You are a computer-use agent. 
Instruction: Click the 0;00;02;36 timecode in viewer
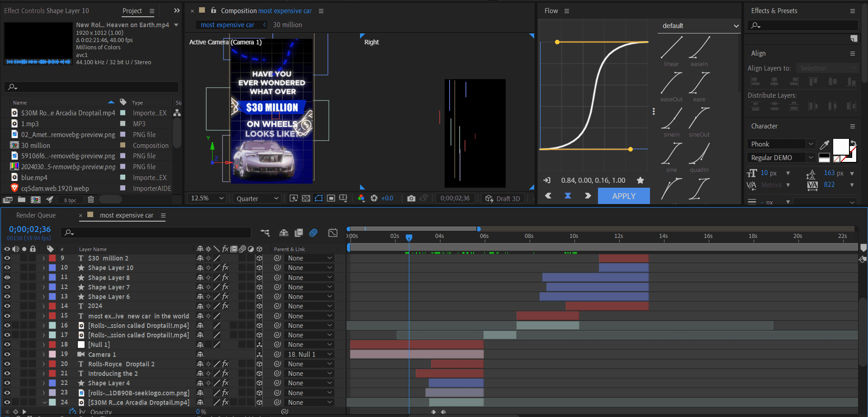click(x=455, y=199)
